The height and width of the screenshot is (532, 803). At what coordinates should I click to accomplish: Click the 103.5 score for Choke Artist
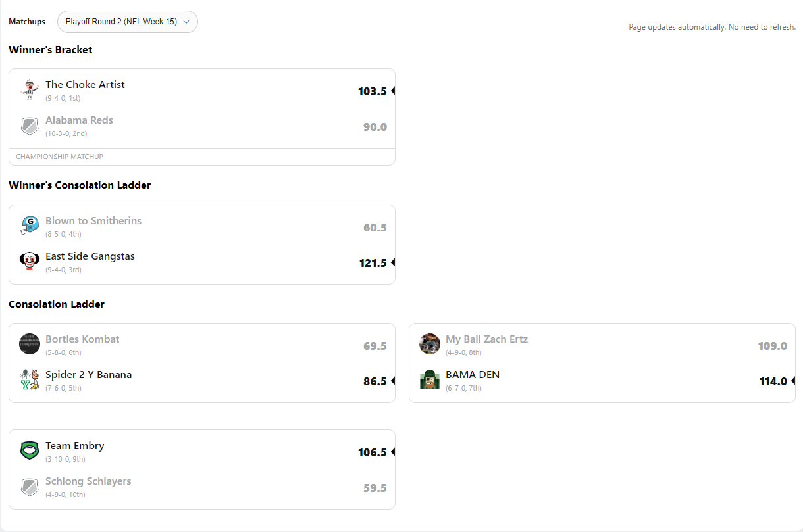[x=372, y=91]
